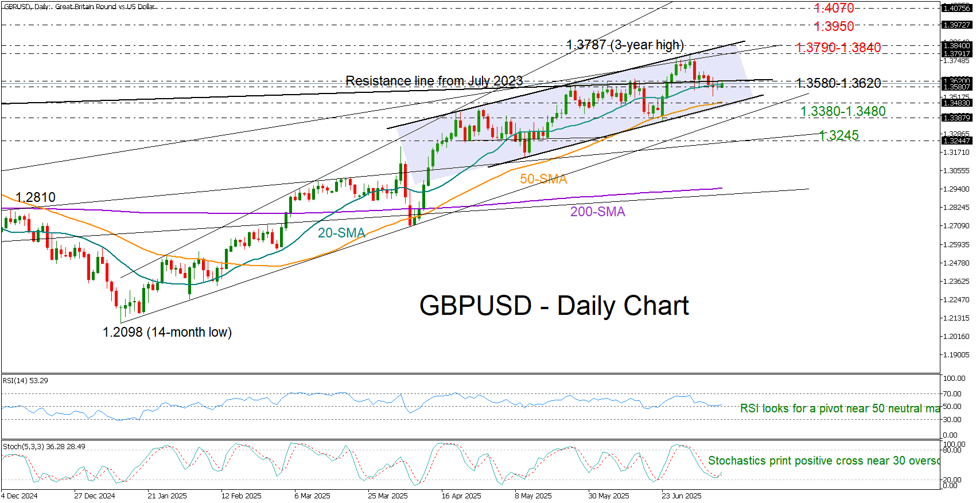Select the red 1.3950 resistance label
This screenshot has width=980, height=503.
click(x=834, y=26)
